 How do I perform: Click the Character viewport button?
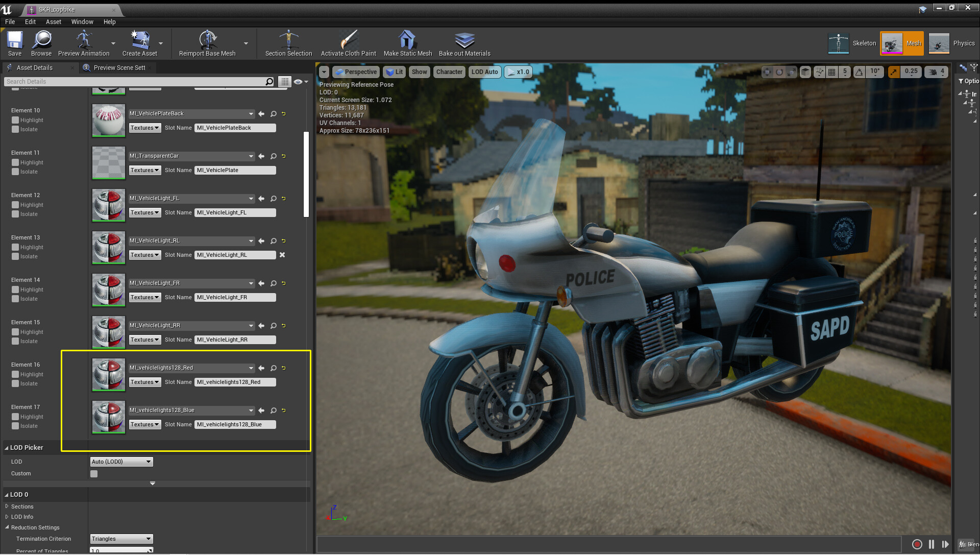(x=449, y=72)
